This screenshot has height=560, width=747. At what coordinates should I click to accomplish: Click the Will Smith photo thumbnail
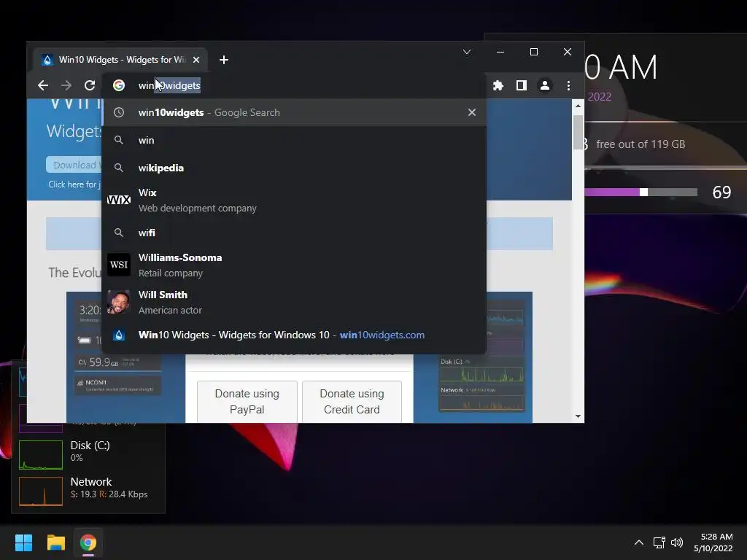click(119, 302)
